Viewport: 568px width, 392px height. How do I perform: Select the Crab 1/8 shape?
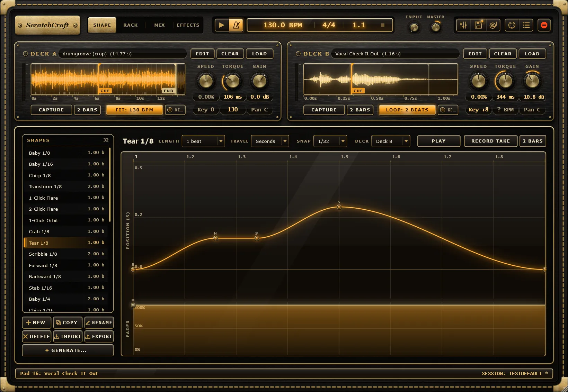pyautogui.click(x=66, y=231)
